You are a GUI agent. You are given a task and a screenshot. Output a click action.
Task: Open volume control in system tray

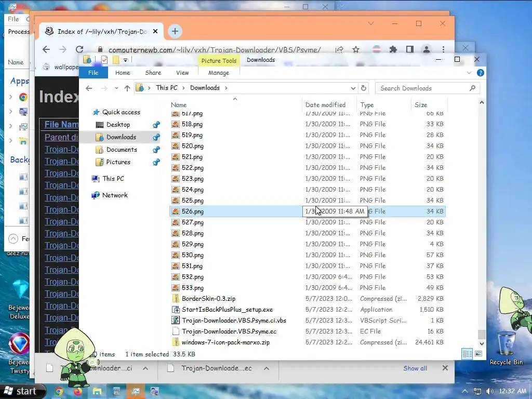click(x=489, y=392)
